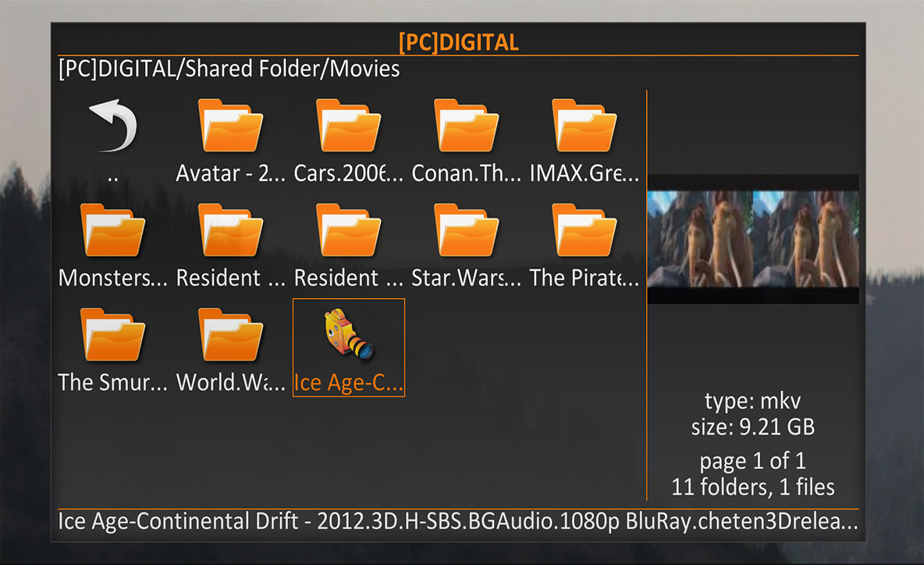Click the 'IMAX.Gre...' label
The height and width of the screenshot is (565, 924).
[x=584, y=173]
